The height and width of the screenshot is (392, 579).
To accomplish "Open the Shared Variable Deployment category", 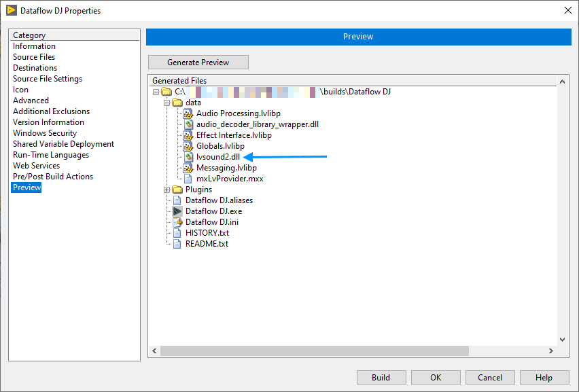I will point(63,144).
